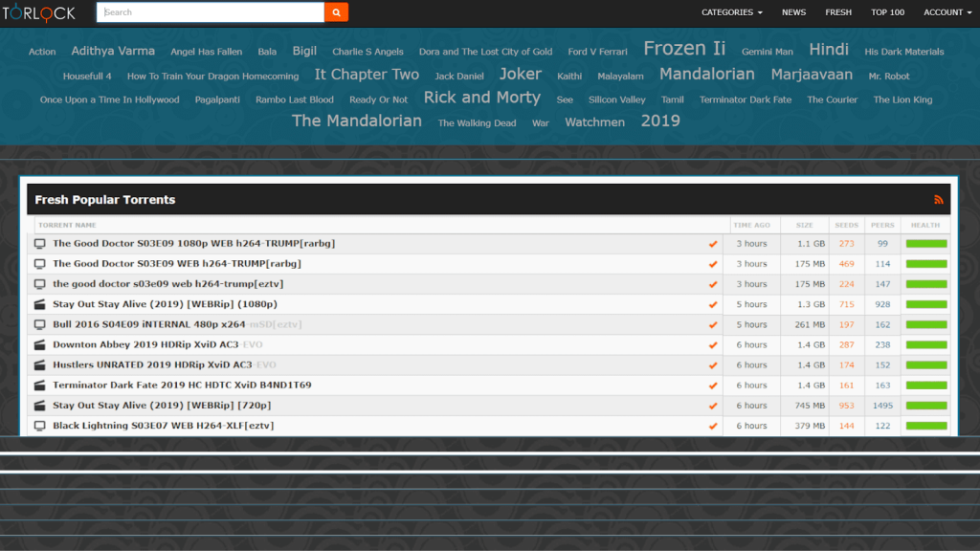Open Stay Out Stay Alive (2019) [WEBRip] (1080p) torrent

point(165,304)
